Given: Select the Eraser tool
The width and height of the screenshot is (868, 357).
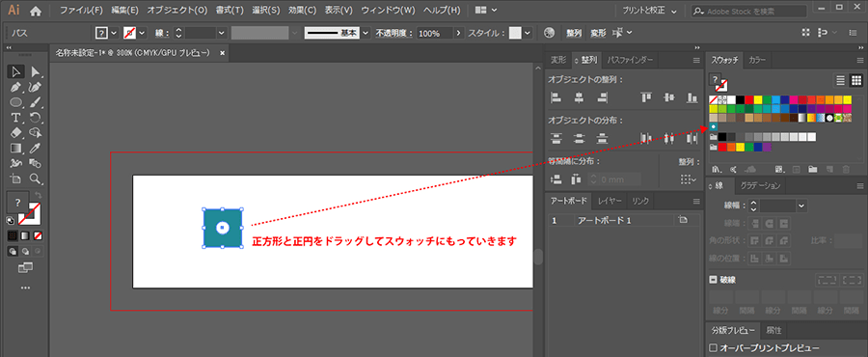Looking at the screenshot, I should tap(16, 132).
